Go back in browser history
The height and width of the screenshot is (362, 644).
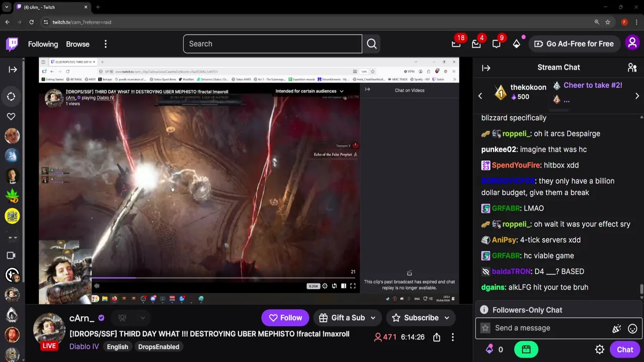click(7, 22)
